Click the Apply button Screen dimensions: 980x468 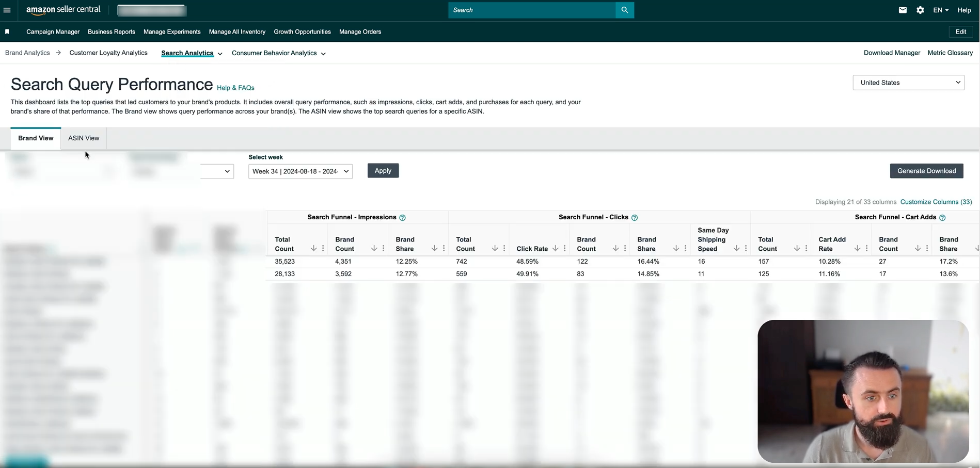pyautogui.click(x=383, y=171)
